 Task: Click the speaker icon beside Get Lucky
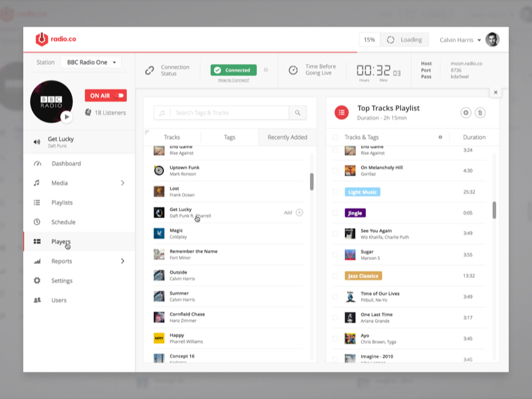pyautogui.click(x=37, y=142)
